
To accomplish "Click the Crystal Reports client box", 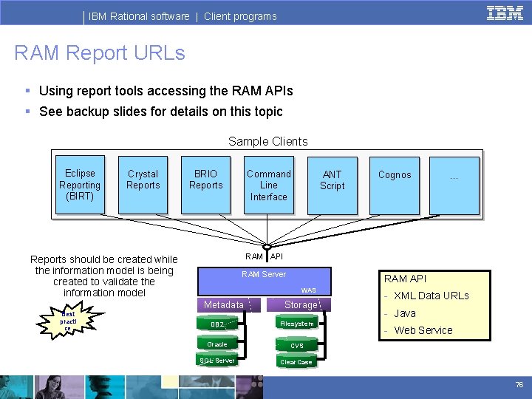I will pyautogui.click(x=143, y=185).
